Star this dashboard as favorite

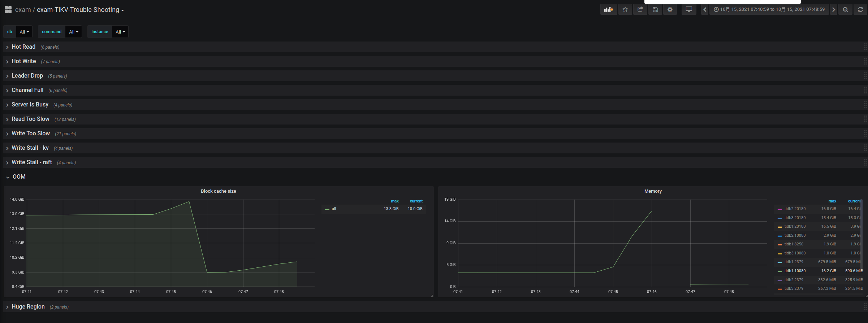coord(625,10)
